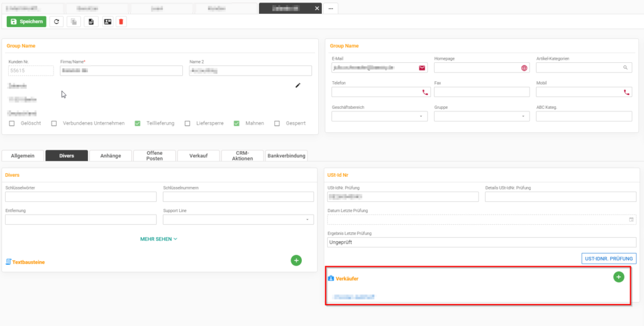
Task: Click the phone icon in Telefon field
Action: [x=425, y=93]
